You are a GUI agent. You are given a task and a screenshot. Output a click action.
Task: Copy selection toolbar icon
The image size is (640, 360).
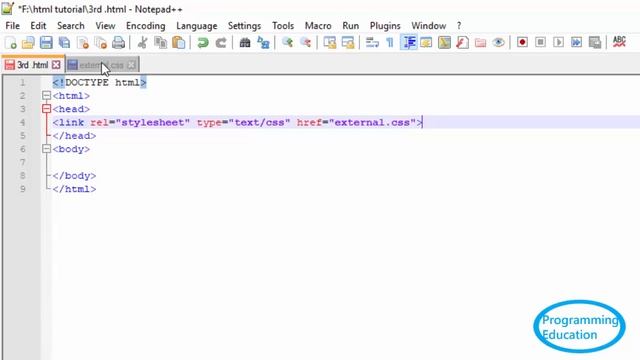[x=160, y=42]
